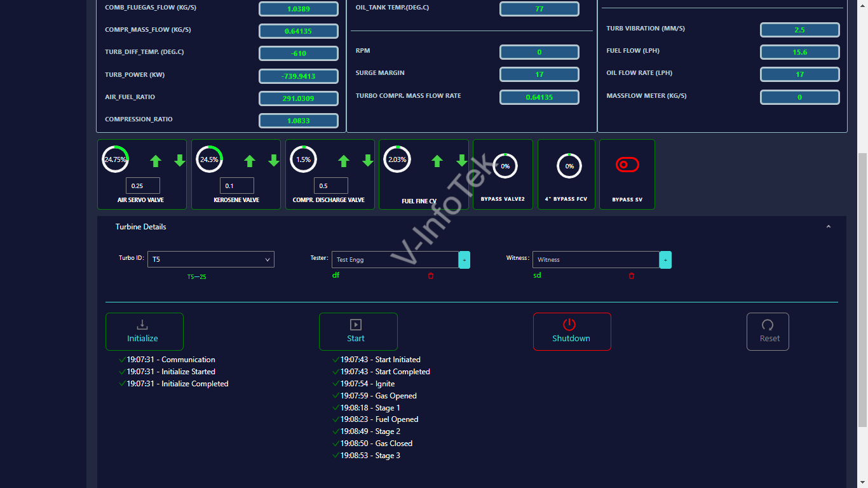This screenshot has width=868, height=488.
Task: Edit Air Servo Valve step field 0.25
Action: coord(143,186)
